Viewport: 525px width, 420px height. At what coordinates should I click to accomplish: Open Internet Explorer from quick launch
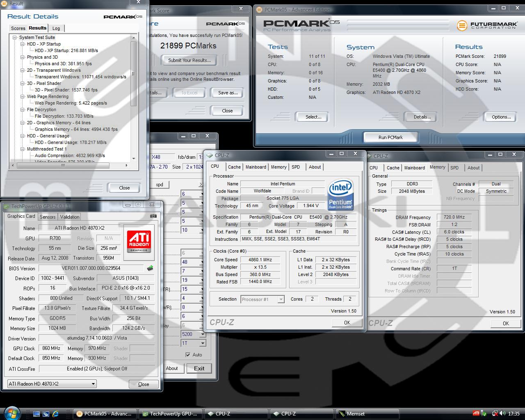pyautogui.click(x=55, y=414)
